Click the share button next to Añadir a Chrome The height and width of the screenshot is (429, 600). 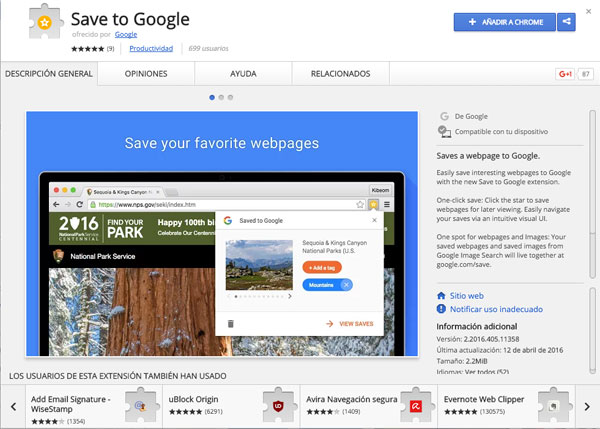click(x=567, y=21)
